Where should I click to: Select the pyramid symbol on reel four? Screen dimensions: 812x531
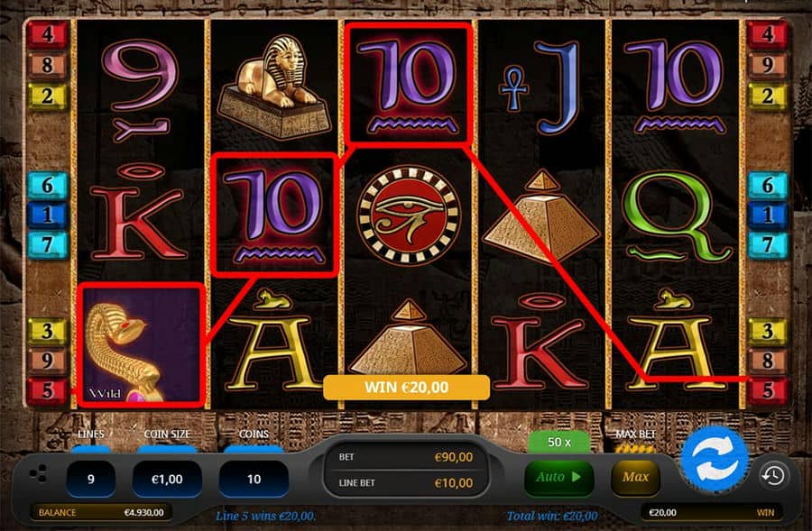point(541,215)
